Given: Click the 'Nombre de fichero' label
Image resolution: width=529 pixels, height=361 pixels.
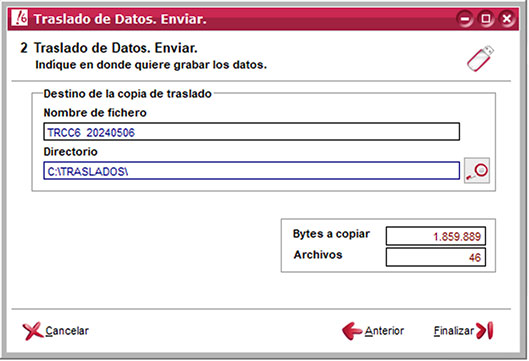Looking at the screenshot, I should pyautogui.click(x=95, y=113).
